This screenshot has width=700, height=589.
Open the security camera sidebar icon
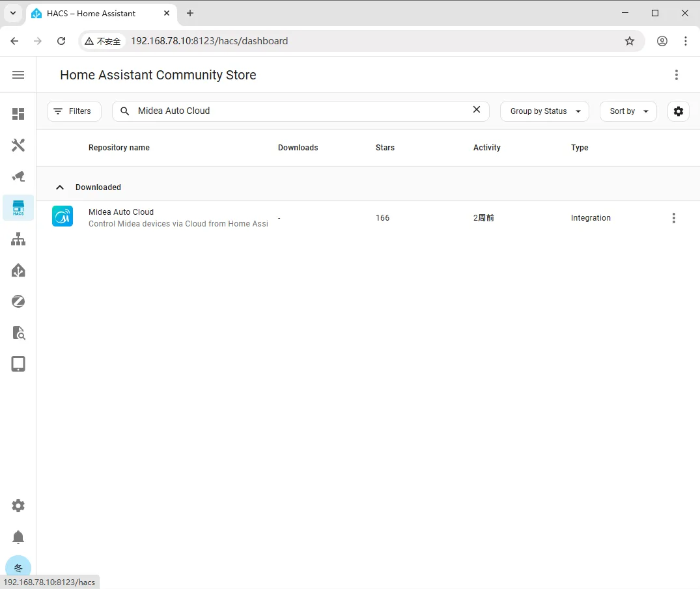pos(18,176)
